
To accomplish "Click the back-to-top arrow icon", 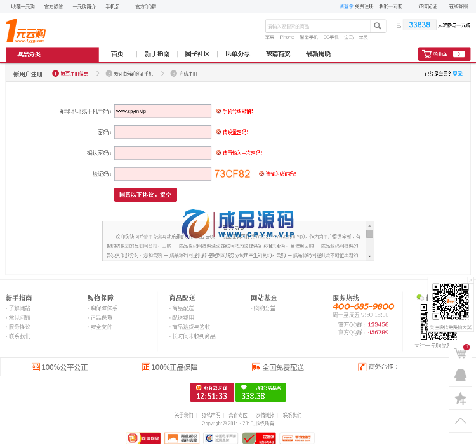I will [461, 421].
